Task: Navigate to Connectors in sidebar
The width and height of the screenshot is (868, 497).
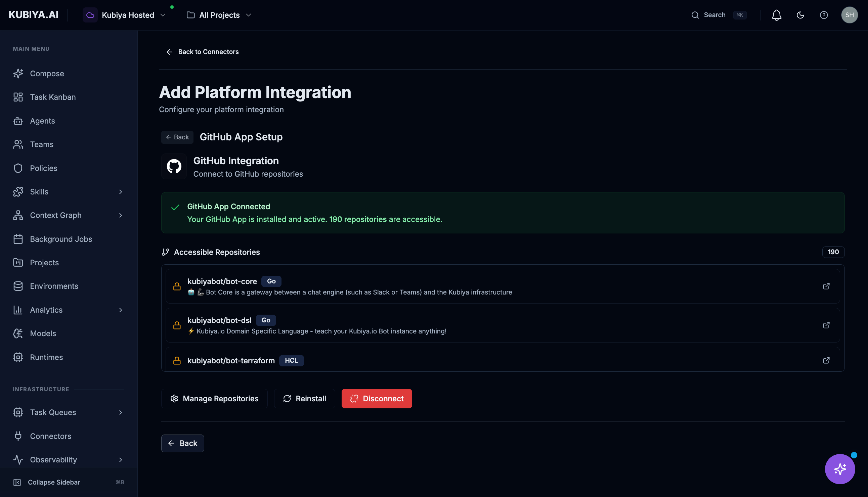Action: pyautogui.click(x=50, y=436)
